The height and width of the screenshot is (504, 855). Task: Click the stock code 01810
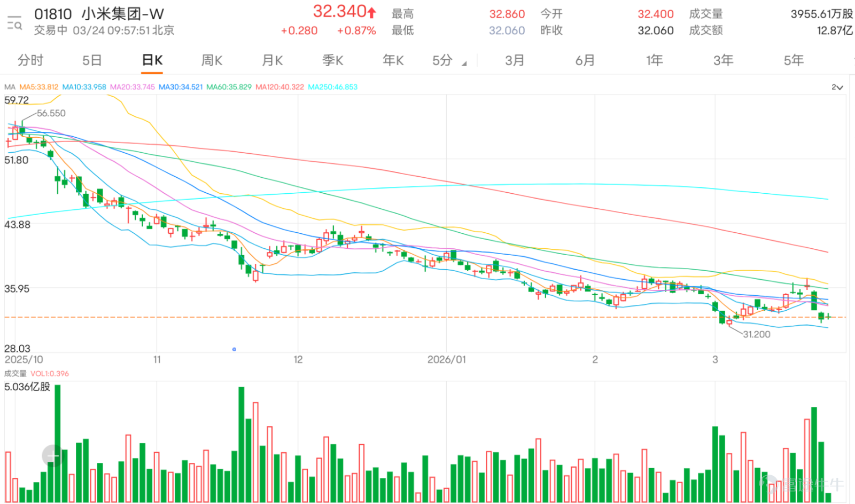[x=53, y=14]
